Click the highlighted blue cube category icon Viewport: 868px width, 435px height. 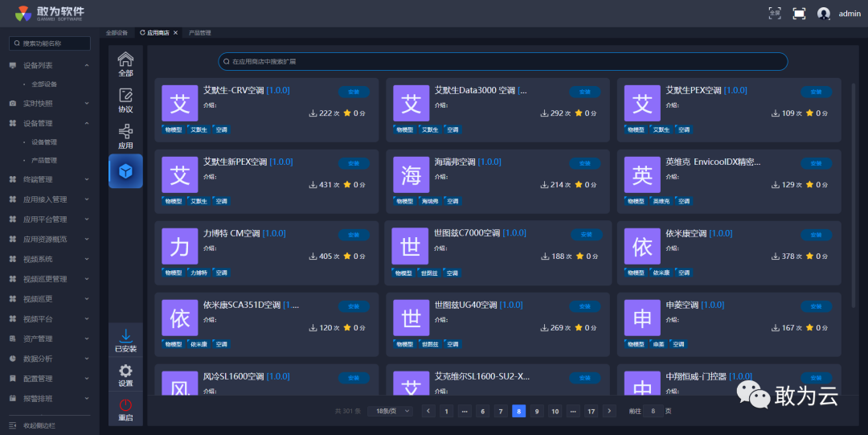125,171
